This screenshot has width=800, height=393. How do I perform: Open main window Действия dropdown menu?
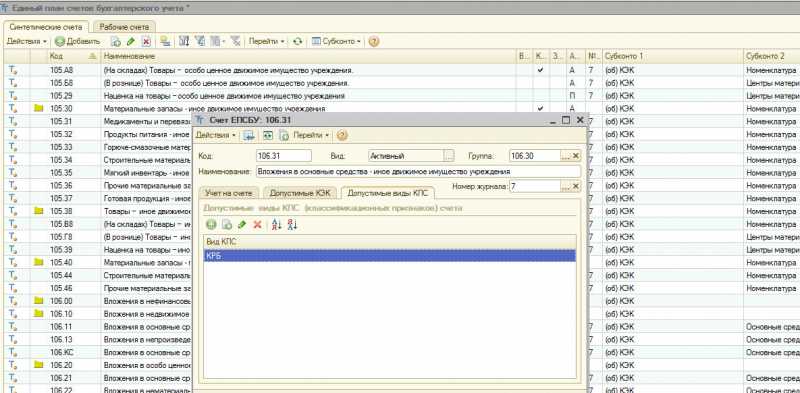(x=27, y=41)
